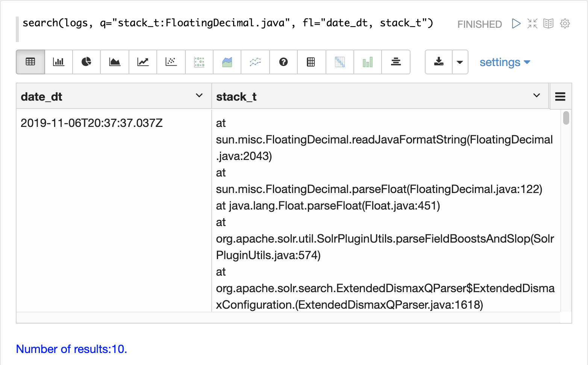Pick the green bubble chart icon
This screenshot has height=365, width=588.
(x=199, y=62)
